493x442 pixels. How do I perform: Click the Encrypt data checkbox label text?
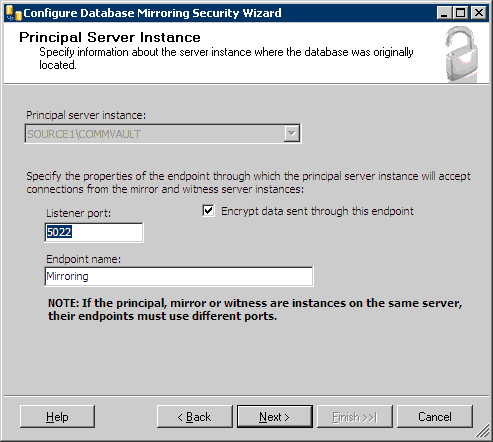(317, 211)
